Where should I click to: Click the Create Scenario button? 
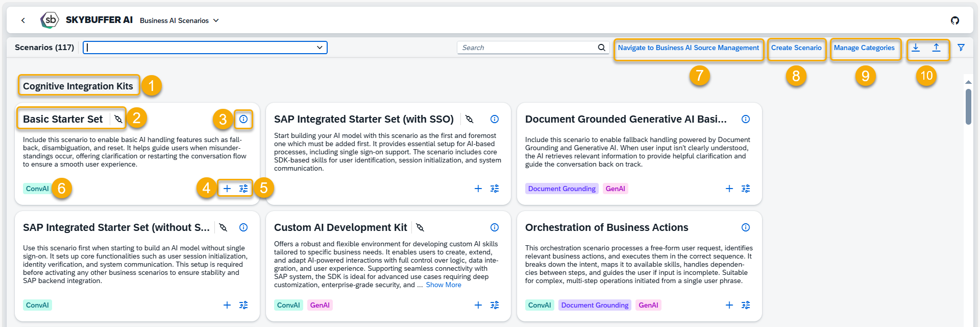[x=796, y=48]
